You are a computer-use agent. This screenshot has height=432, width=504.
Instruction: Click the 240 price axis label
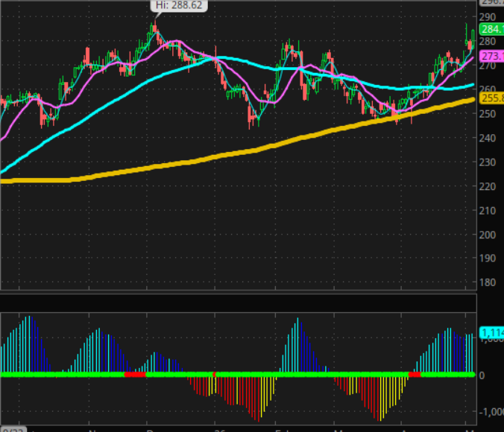[x=488, y=138]
